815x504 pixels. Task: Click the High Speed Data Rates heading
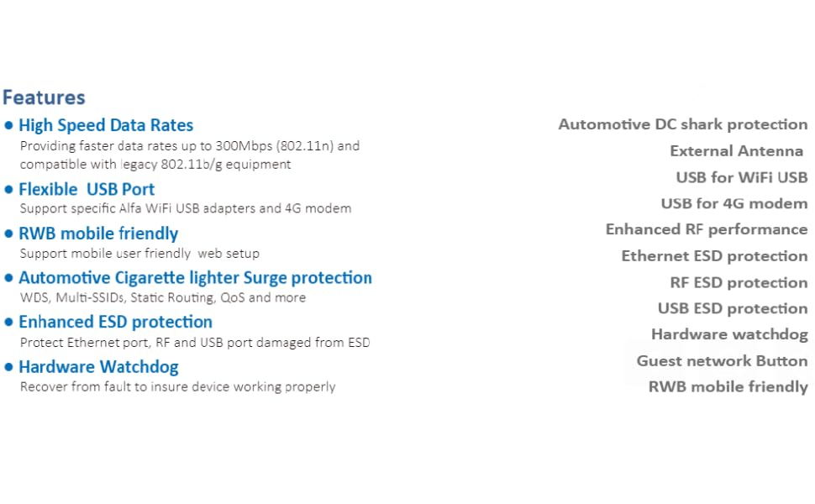click(106, 125)
